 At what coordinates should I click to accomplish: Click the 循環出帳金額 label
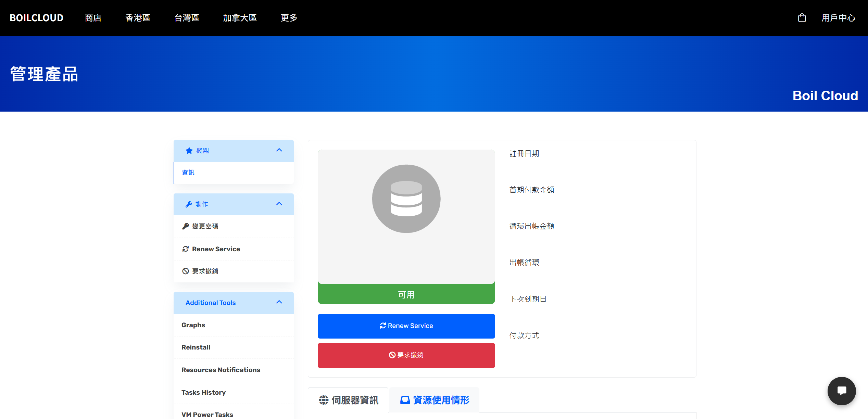click(x=531, y=226)
